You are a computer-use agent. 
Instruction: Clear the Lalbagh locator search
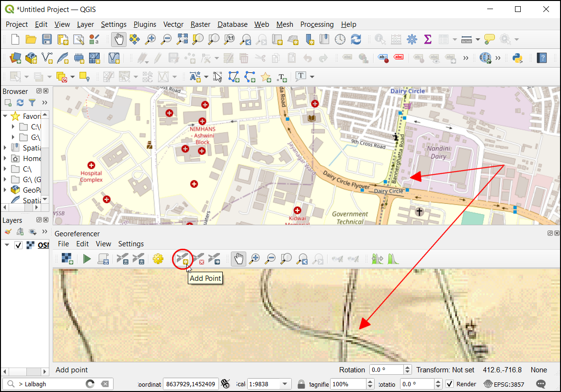click(x=105, y=384)
